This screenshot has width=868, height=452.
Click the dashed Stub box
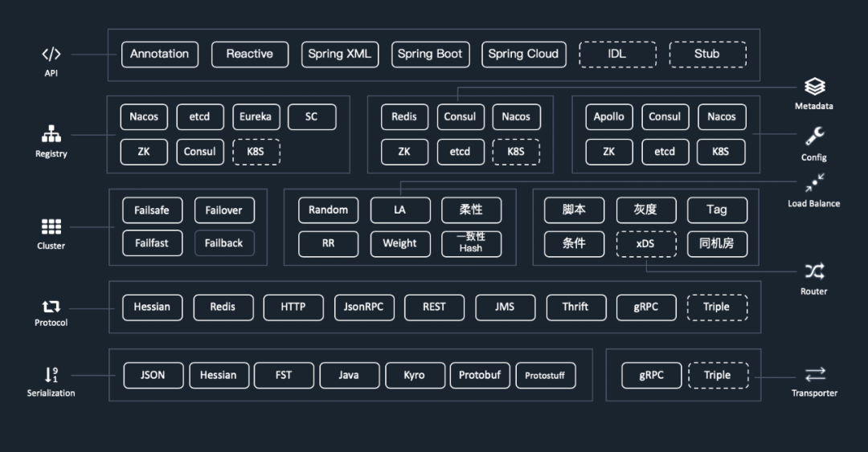point(707,55)
